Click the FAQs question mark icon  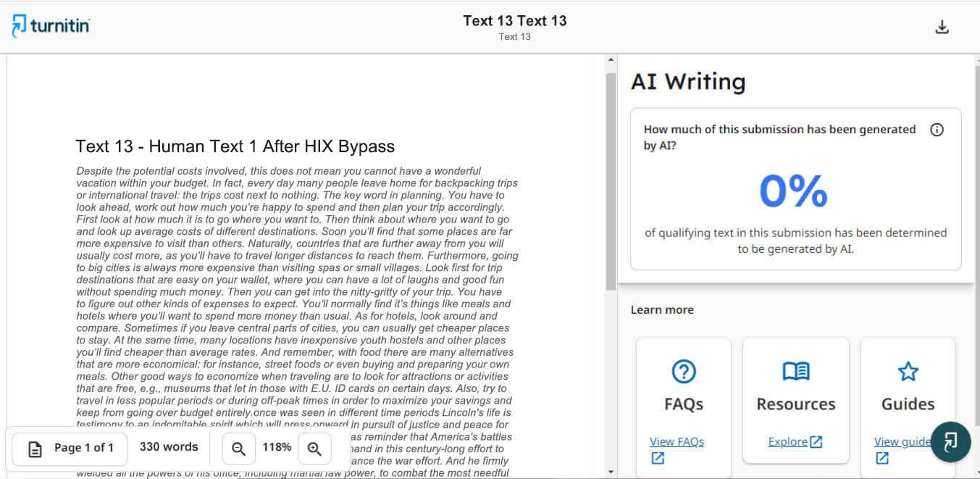pos(683,372)
